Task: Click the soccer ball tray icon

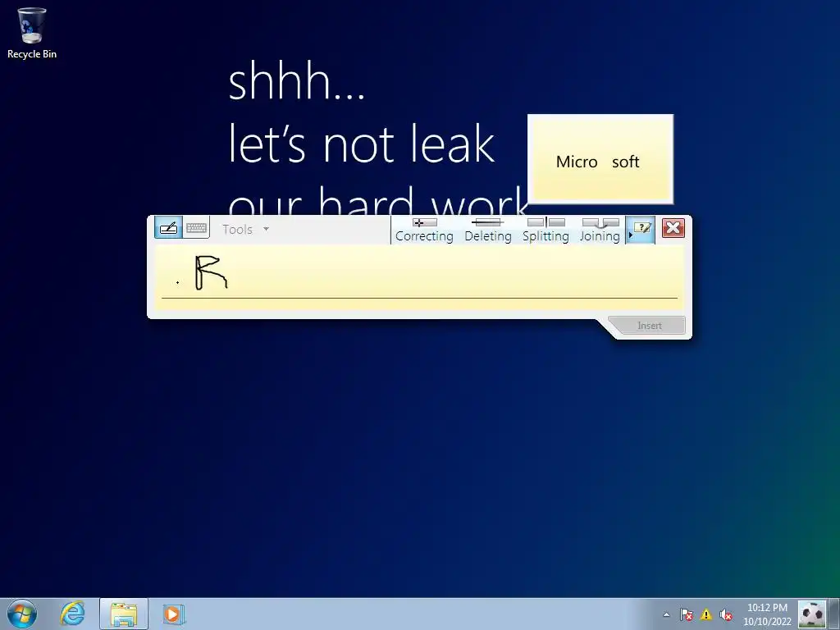Action: click(812, 614)
